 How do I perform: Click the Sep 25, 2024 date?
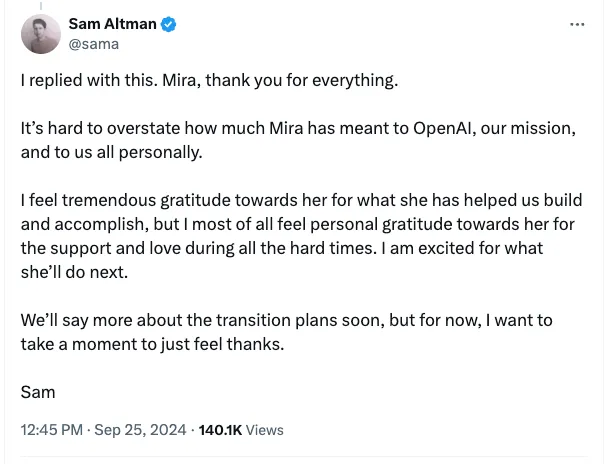[140, 430]
